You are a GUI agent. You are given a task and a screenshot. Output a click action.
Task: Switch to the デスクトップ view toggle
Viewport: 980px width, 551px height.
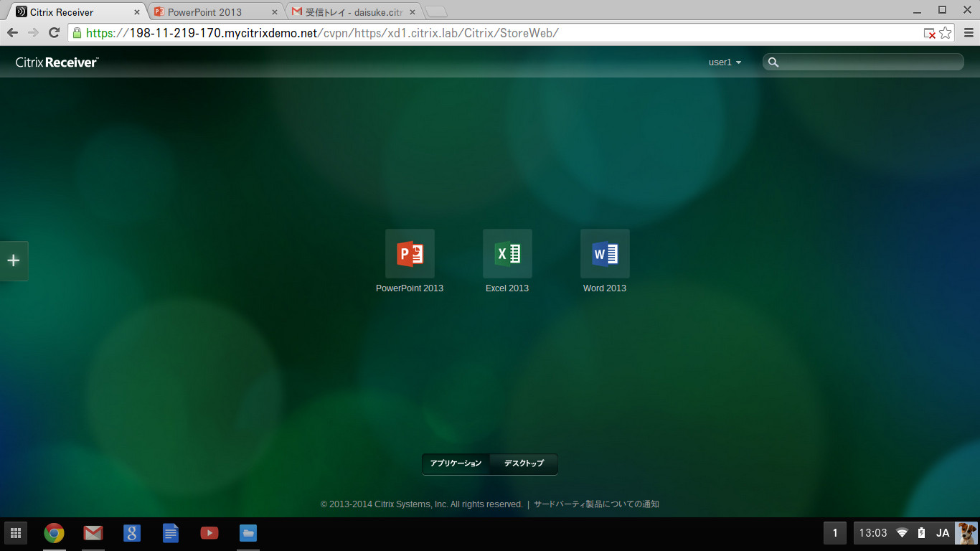click(524, 463)
